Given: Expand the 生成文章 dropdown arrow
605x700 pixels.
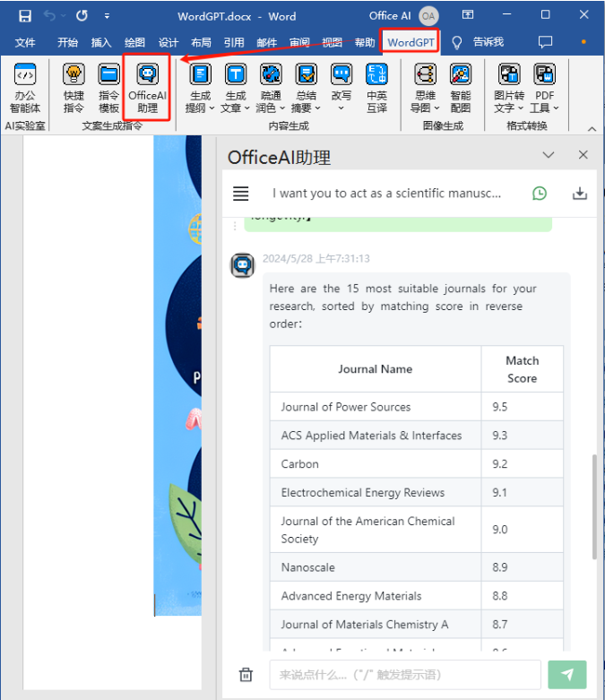Looking at the screenshot, I should [246, 108].
